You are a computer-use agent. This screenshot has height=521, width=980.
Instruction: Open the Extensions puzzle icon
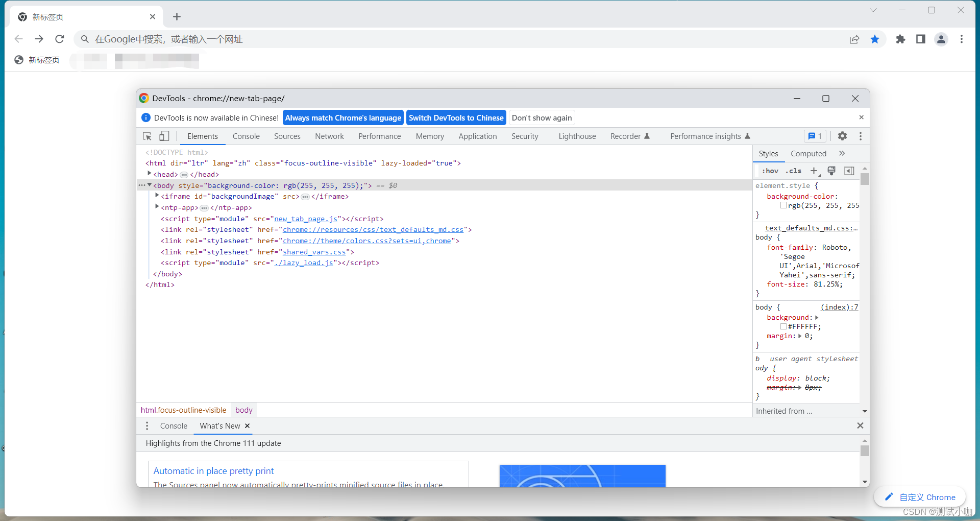pyautogui.click(x=900, y=39)
